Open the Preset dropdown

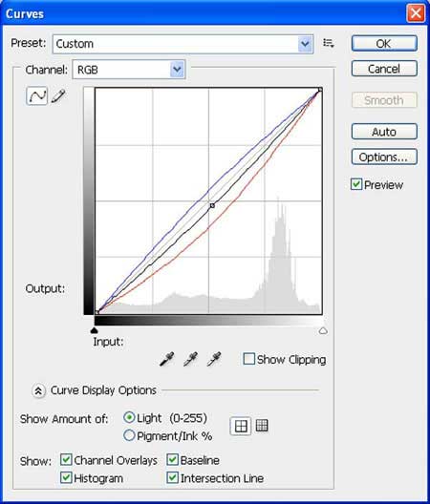tap(183, 44)
